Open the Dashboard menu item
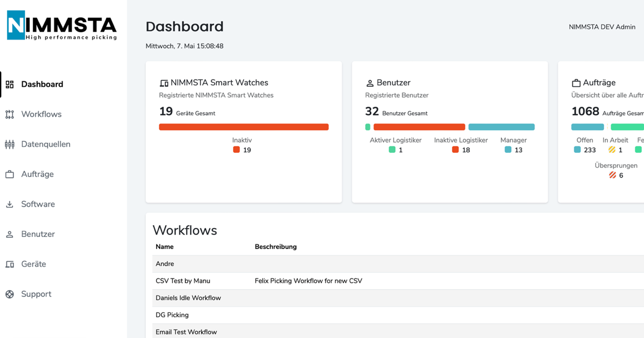This screenshot has width=644, height=338. coord(42,84)
